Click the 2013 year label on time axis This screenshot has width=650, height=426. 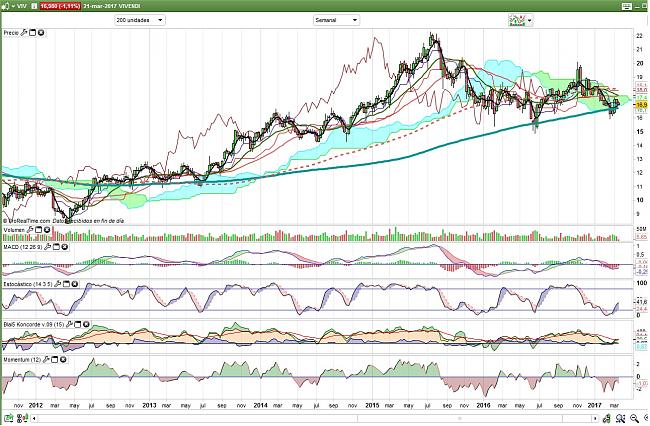pyautogui.click(x=149, y=405)
